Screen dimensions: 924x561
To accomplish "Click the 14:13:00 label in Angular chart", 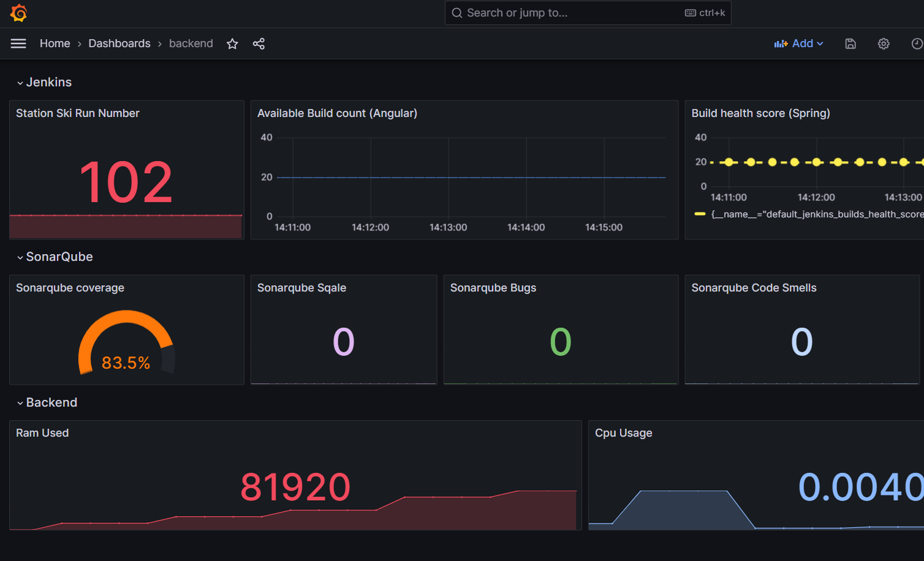I will click(448, 227).
